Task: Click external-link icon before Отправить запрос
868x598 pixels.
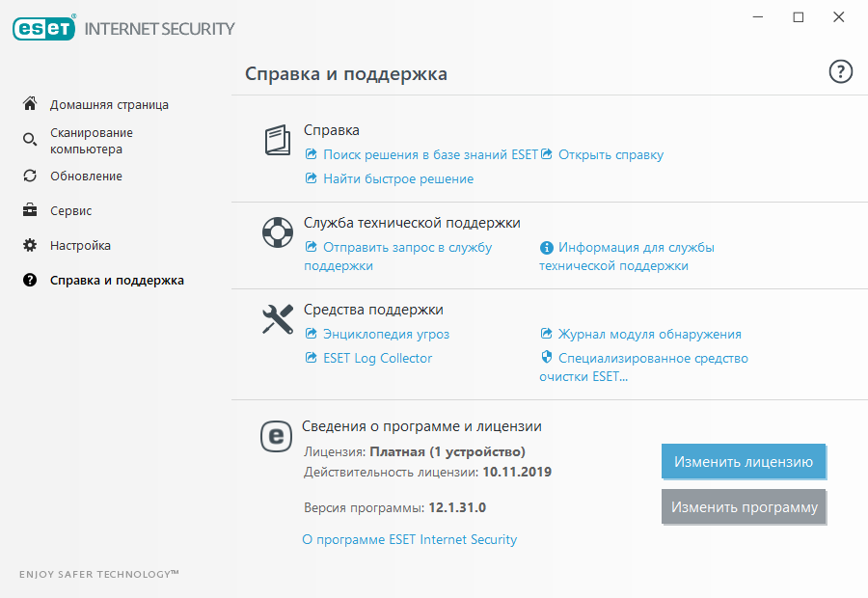Action: [x=312, y=247]
